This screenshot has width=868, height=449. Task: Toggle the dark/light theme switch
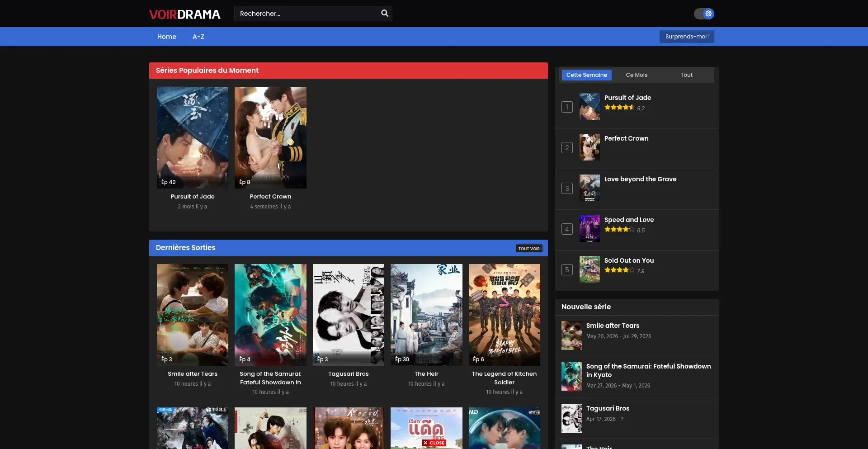pos(704,14)
